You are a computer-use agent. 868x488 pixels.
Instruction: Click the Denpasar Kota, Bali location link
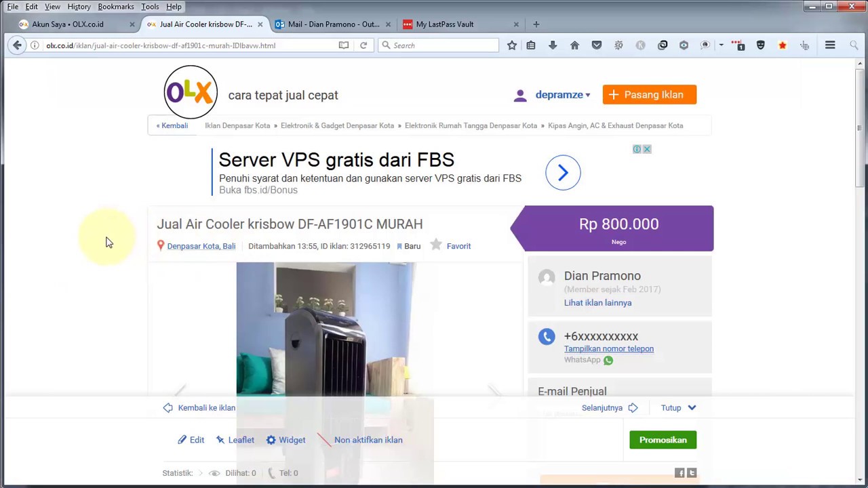[201, 246]
